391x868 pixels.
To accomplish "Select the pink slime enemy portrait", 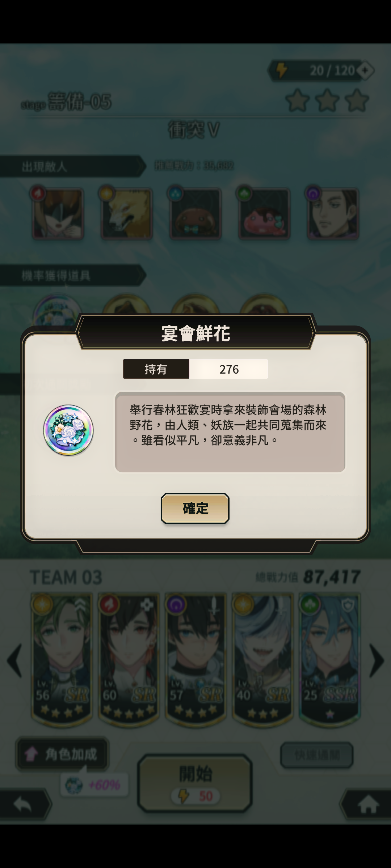I will [264, 213].
